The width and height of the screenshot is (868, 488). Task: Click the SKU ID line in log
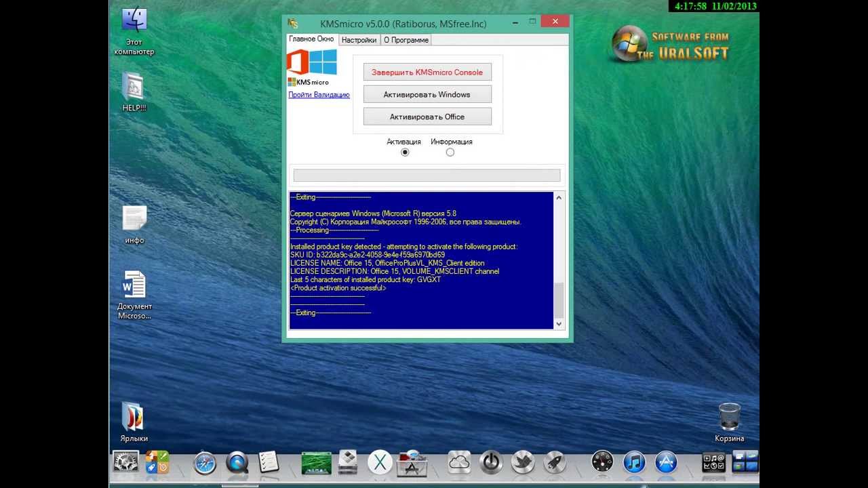pyautogui.click(x=367, y=255)
